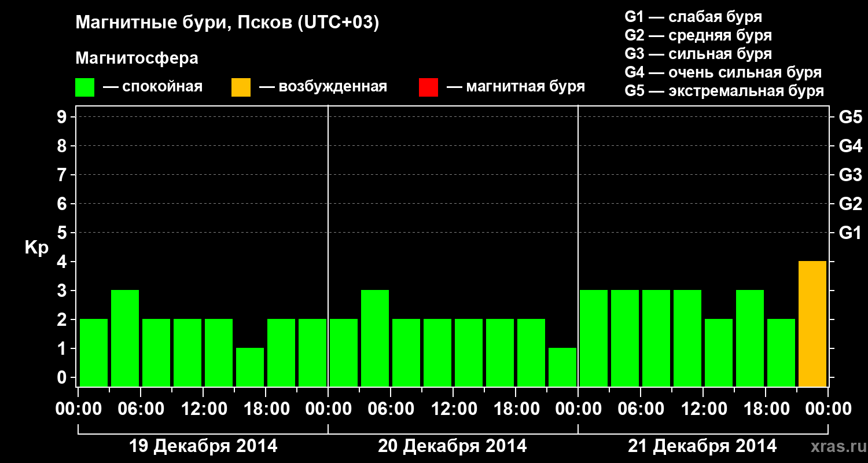868x463 pixels.
Task: Click the right-axis 'G4' storm level label
Action: click(x=851, y=146)
